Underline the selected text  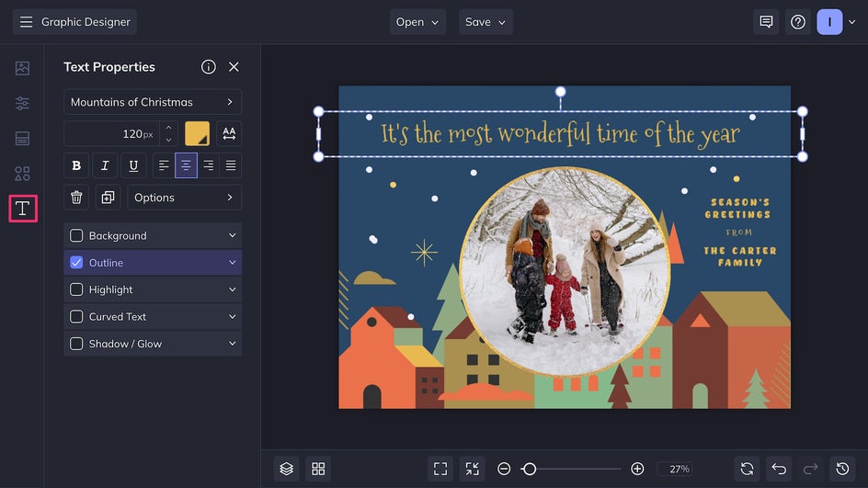tap(133, 165)
